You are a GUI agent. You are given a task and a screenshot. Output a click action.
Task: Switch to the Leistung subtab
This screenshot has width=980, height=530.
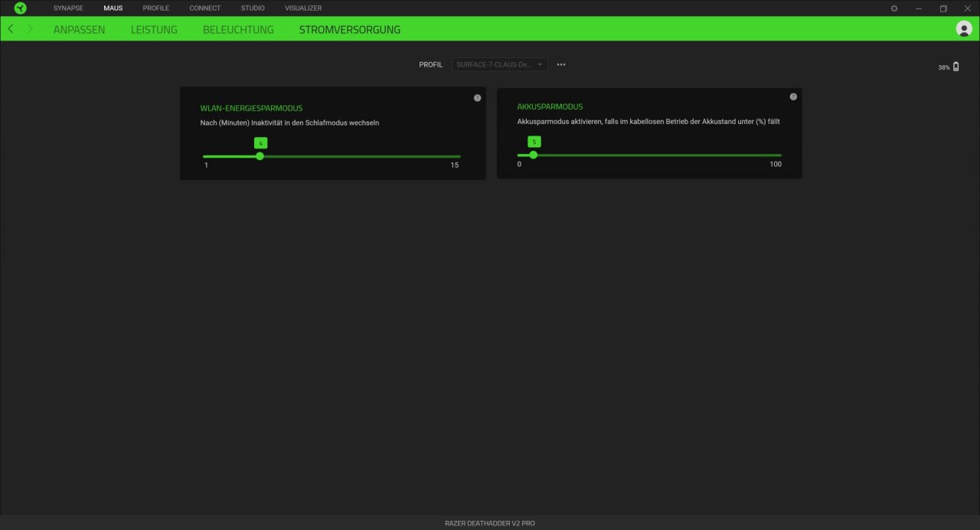[154, 29]
